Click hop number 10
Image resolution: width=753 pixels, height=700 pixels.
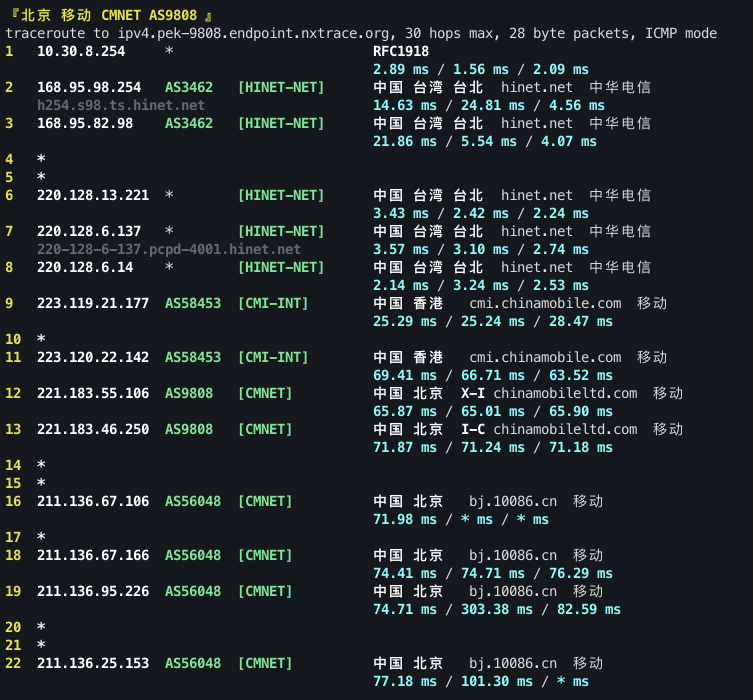13,339
